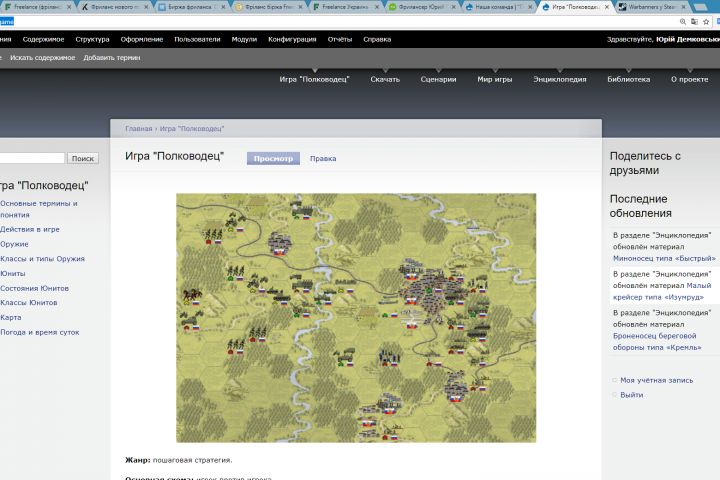Viewport: 720px width, 480px height.
Task: Click the hex map game screenshot
Action: [x=356, y=318]
